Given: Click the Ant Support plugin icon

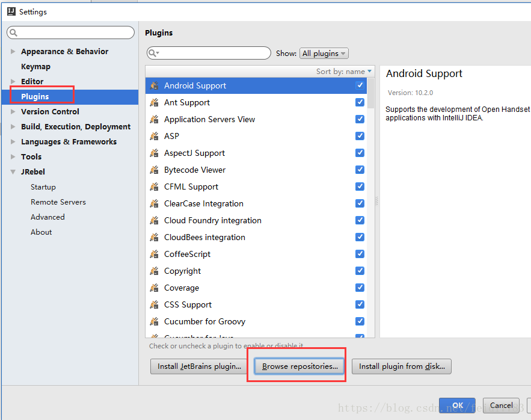Looking at the screenshot, I should tap(155, 102).
